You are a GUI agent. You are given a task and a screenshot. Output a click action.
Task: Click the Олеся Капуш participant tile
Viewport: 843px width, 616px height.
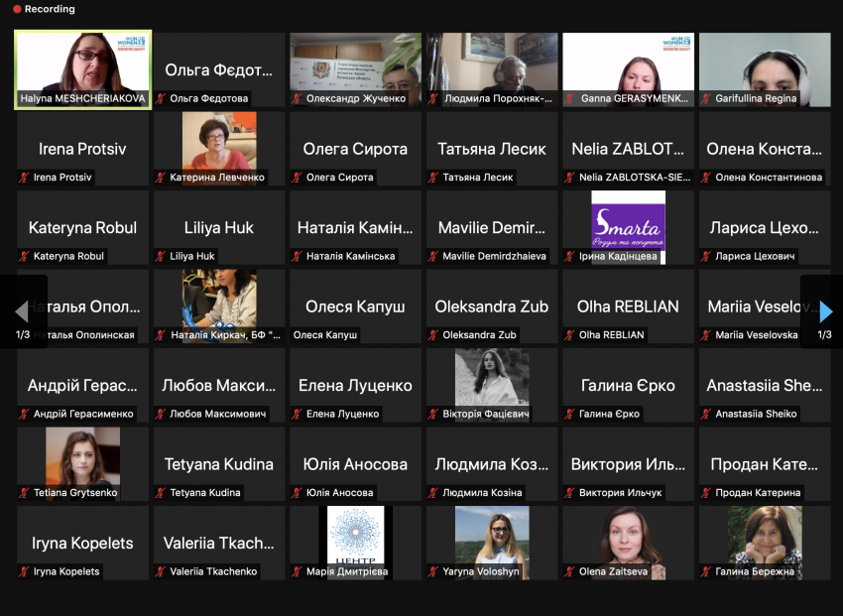tap(355, 307)
